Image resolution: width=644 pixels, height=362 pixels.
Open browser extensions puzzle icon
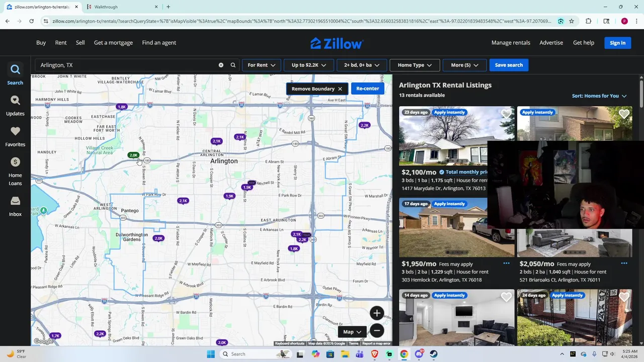click(x=589, y=21)
